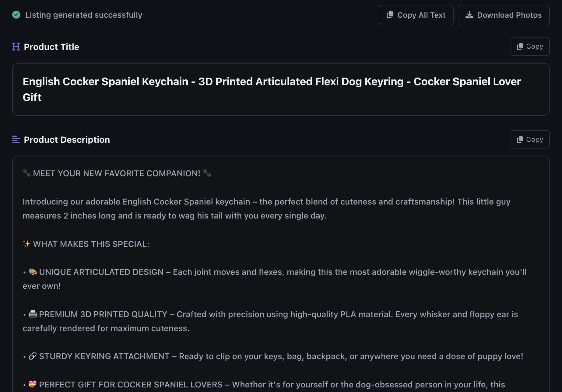Image resolution: width=562 pixels, height=392 pixels.
Task: Click the palette emoji beside UNIQUE ARTICULATED DESIGN
Action: point(33,272)
